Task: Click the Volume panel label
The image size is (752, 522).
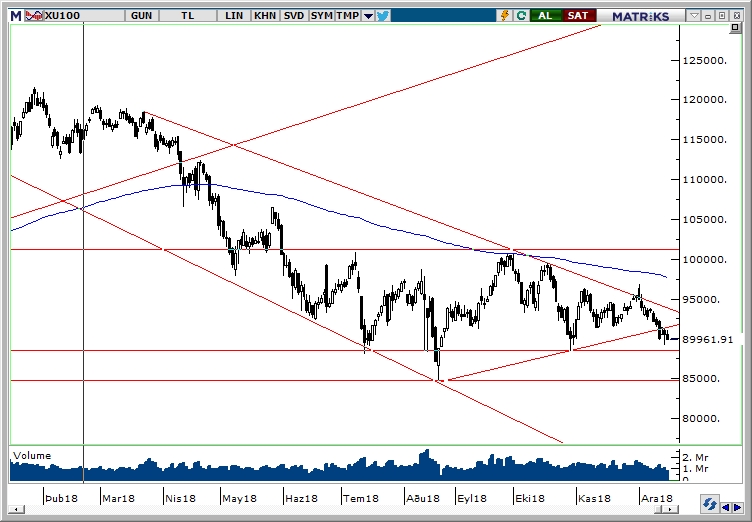Action: point(32,455)
